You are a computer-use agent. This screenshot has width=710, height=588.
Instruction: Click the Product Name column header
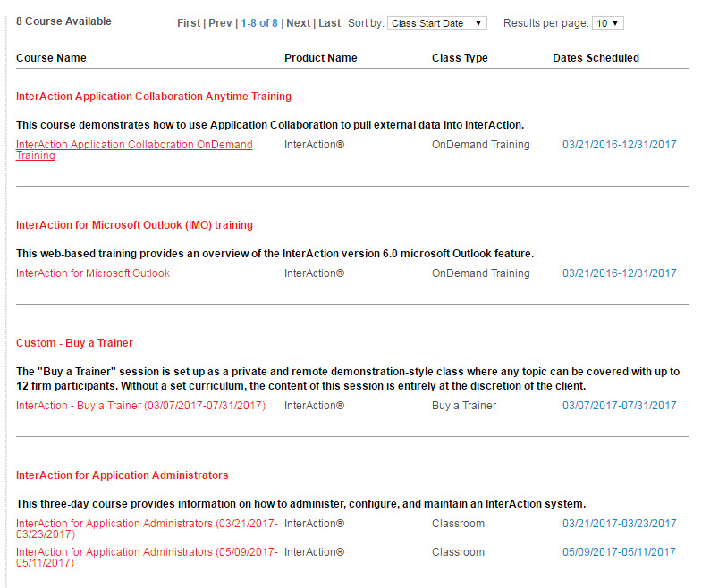point(321,58)
